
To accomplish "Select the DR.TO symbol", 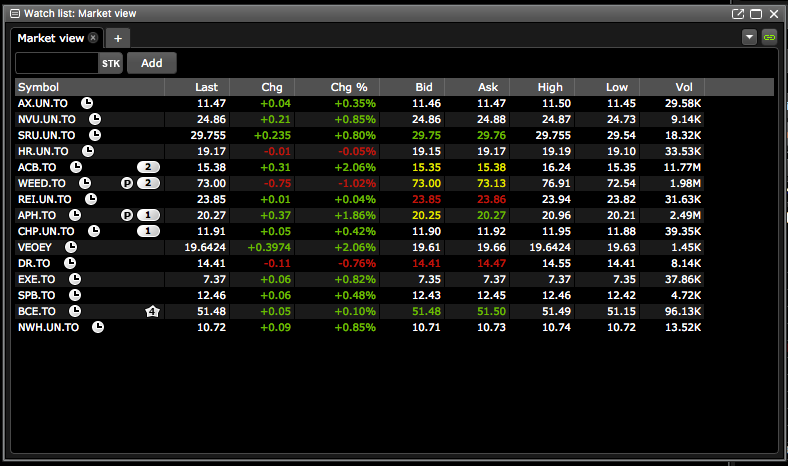I will (34, 263).
